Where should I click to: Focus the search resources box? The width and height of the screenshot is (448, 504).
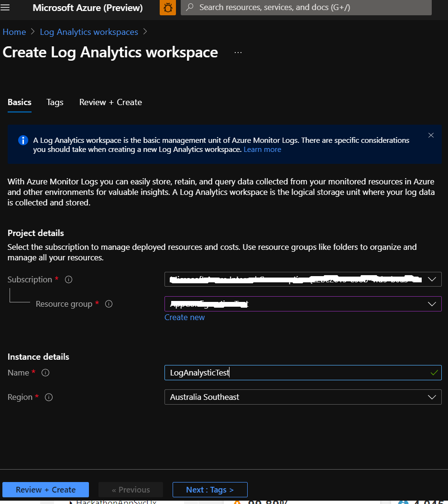[306, 7]
